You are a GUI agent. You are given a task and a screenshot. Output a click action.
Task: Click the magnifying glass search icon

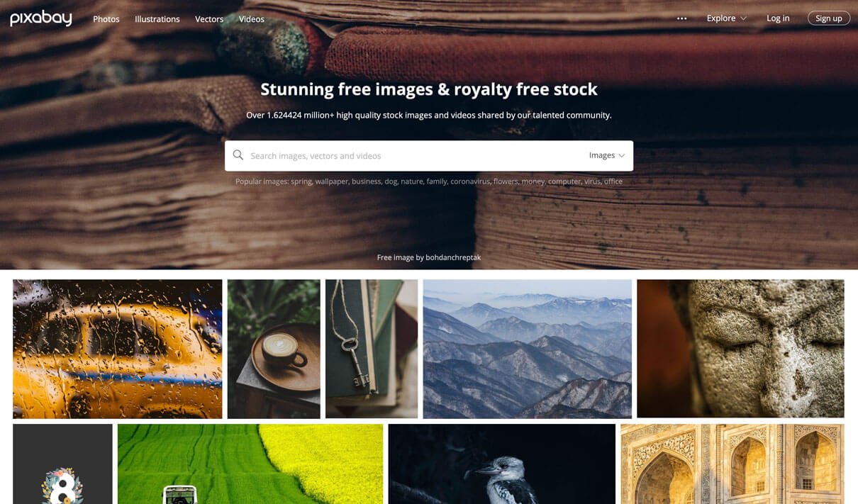click(x=238, y=155)
